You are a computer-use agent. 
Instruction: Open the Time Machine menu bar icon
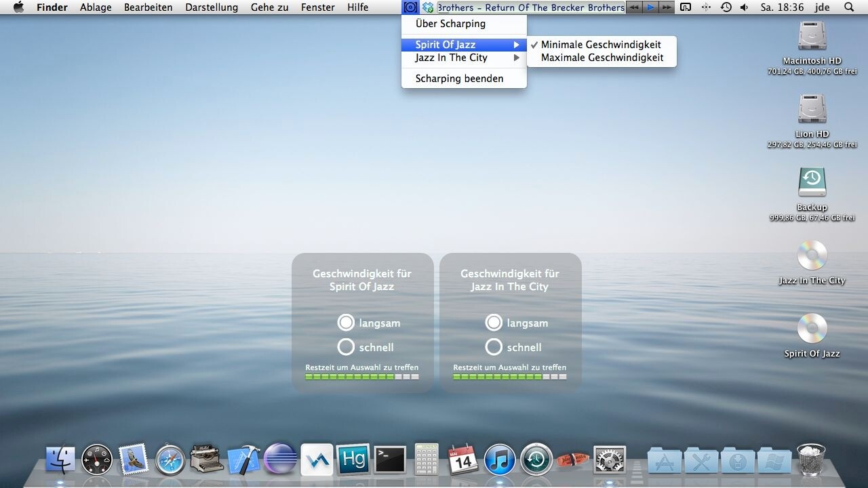(726, 7)
